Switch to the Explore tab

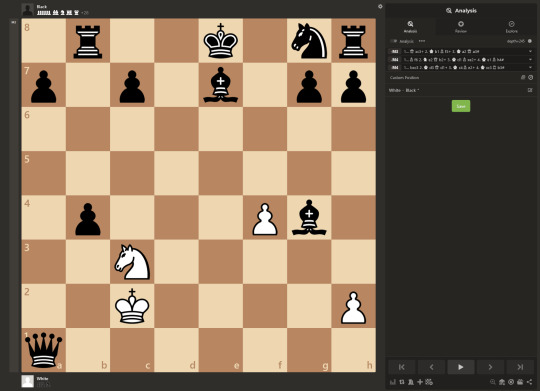click(511, 27)
